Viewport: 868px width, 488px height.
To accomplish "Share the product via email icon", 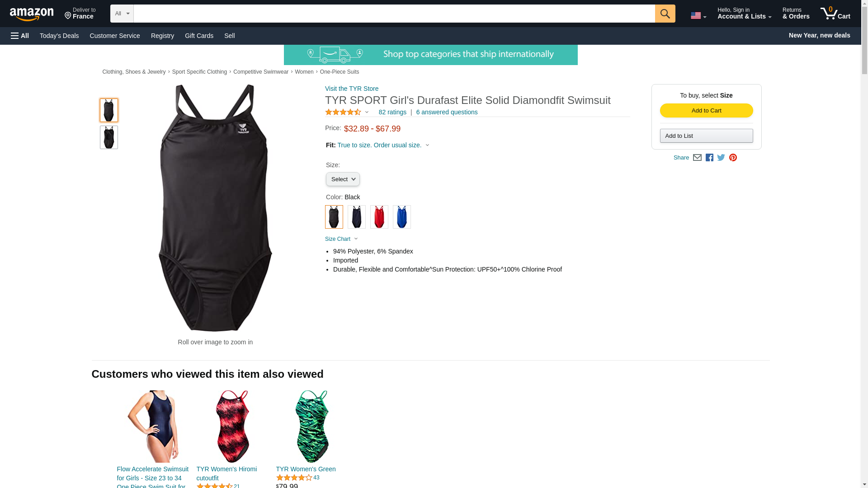I will click(697, 158).
